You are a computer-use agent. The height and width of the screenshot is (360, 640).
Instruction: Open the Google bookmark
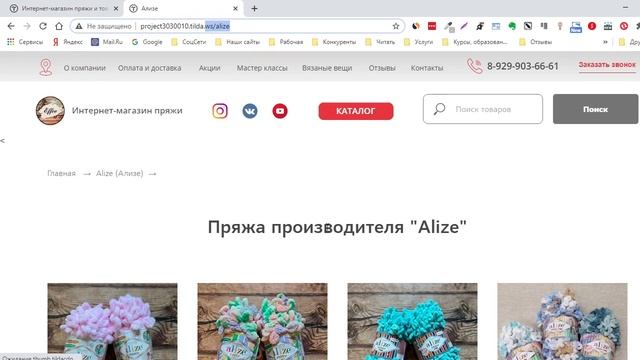pos(147,42)
